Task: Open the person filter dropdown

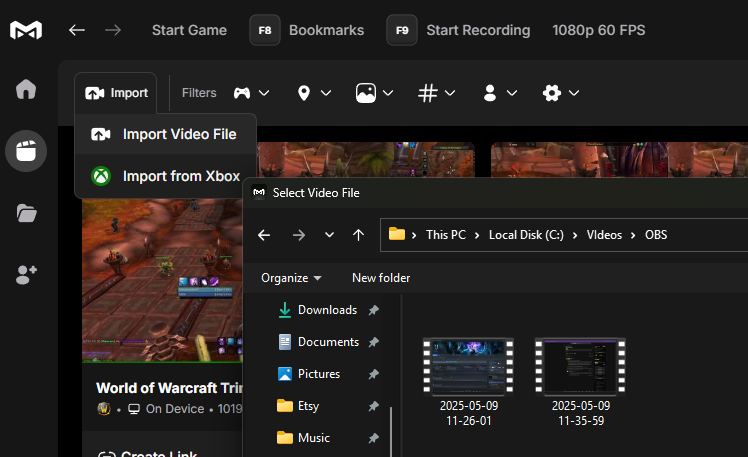Action: pos(499,93)
